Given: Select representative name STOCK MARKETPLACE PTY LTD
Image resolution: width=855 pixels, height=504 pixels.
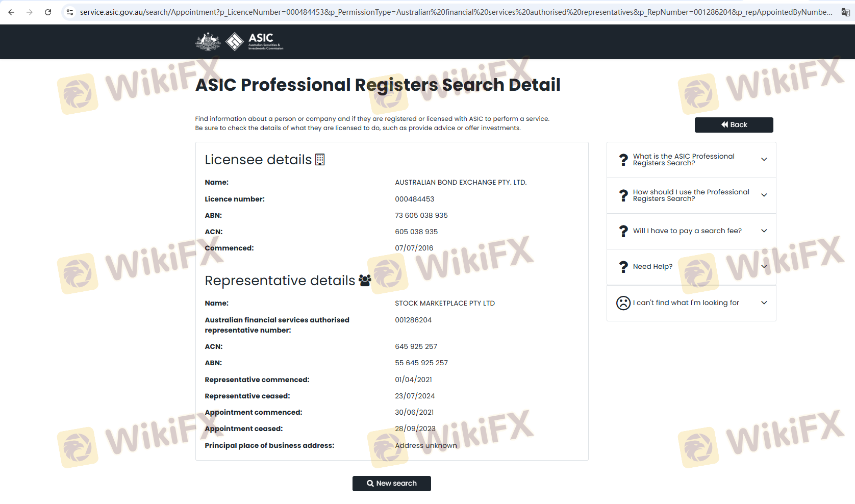Looking at the screenshot, I should [x=445, y=304].
